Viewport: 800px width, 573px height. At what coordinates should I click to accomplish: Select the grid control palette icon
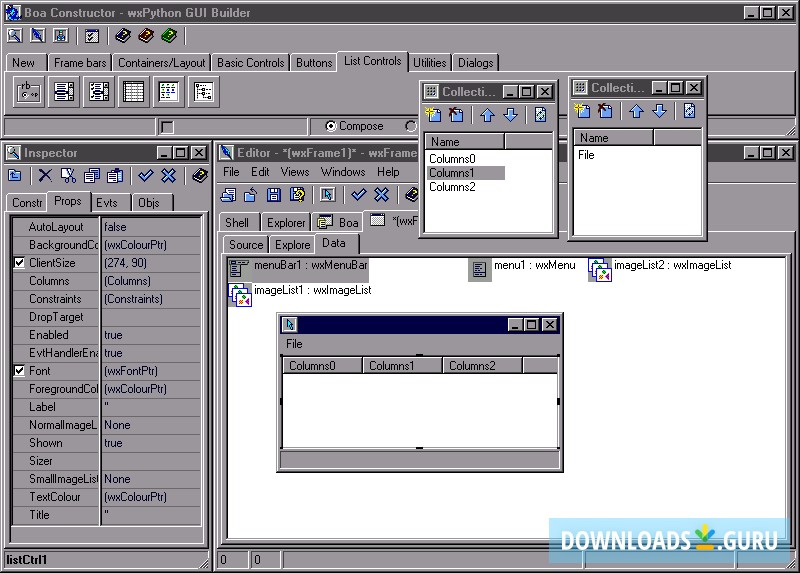pyautogui.click(x=134, y=92)
